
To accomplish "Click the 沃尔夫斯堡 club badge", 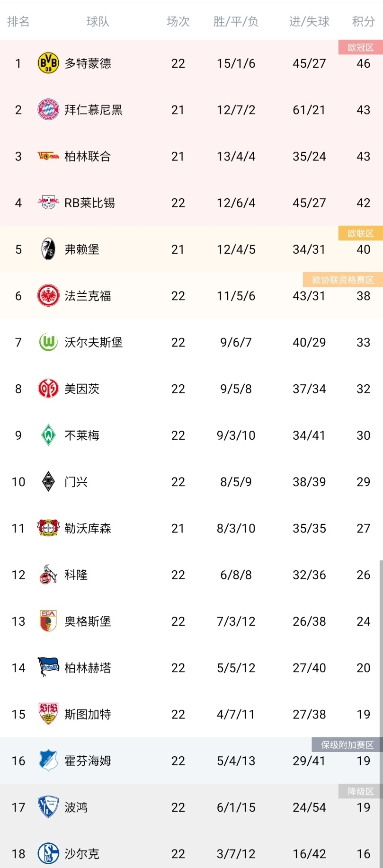I will point(47,342).
